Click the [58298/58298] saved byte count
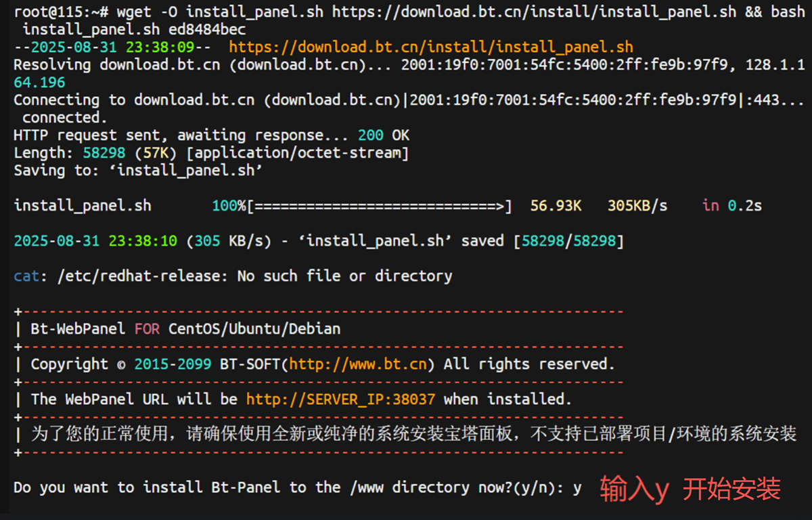Image resolution: width=812 pixels, height=520 pixels. [568, 241]
